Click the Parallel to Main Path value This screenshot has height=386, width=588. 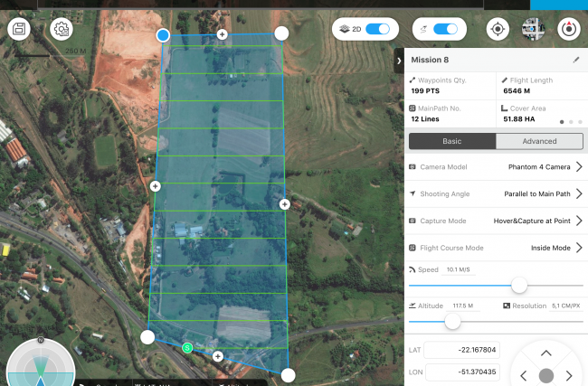tap(537, 193)
